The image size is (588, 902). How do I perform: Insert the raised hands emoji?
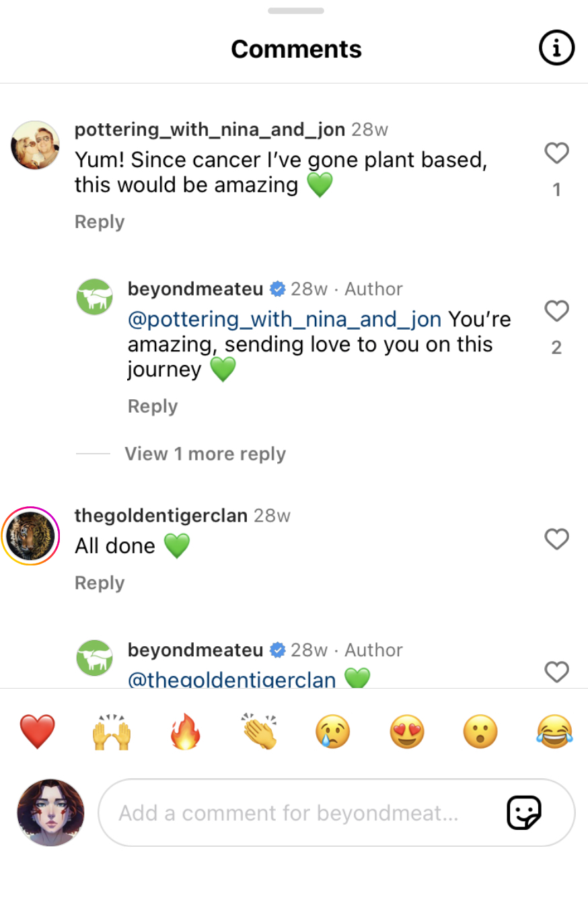(111, 732)
